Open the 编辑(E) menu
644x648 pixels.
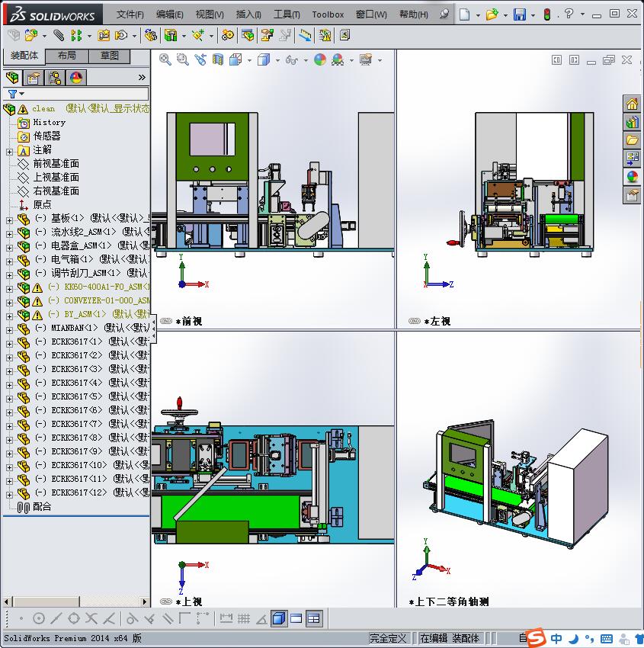coord(170,14)
